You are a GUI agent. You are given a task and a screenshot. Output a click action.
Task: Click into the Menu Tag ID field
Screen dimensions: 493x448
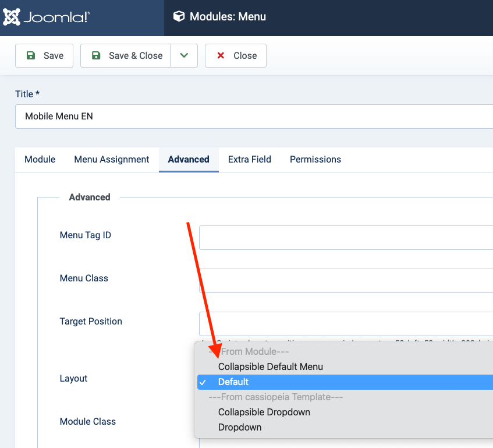point(346,238)
